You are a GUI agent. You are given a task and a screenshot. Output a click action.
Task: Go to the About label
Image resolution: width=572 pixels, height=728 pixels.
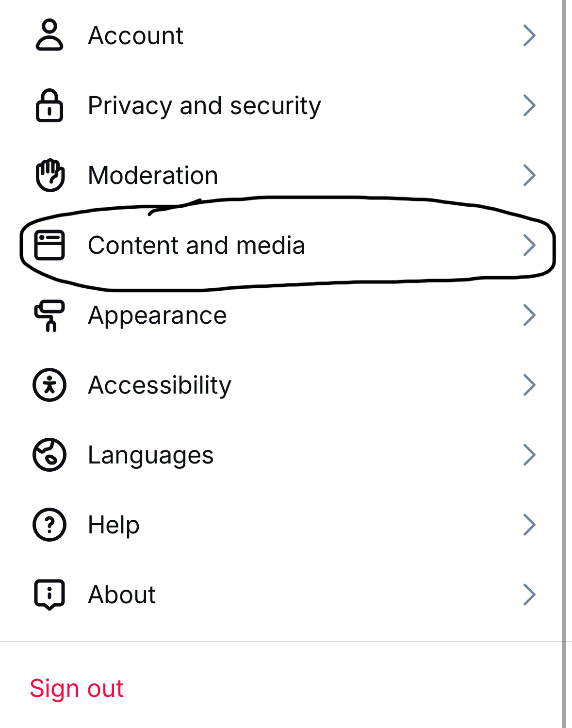122,595
